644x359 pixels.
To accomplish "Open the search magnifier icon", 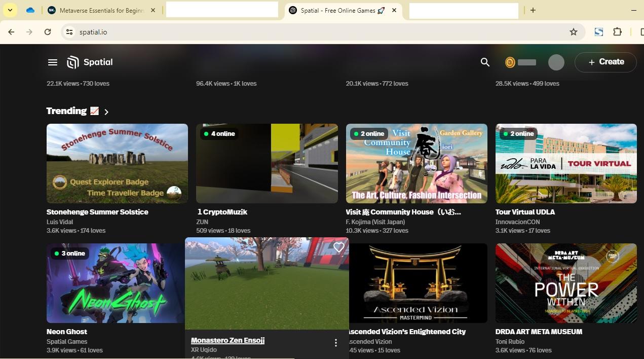I will pos(485,62).
